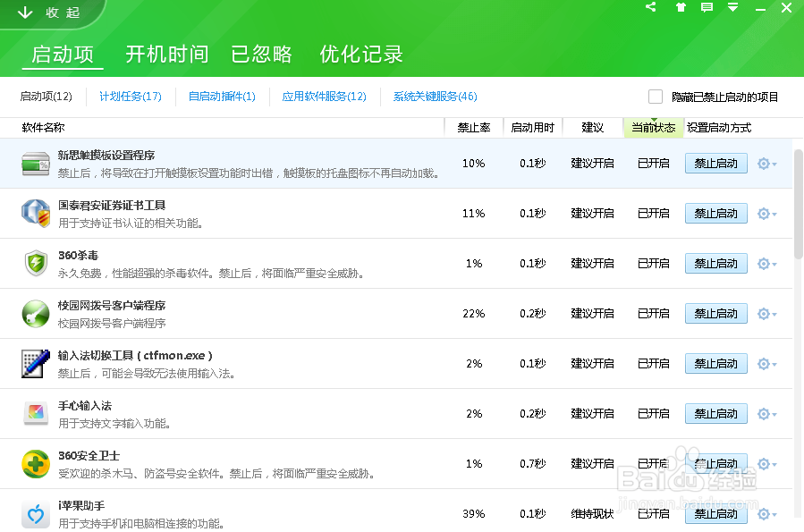Open the 优化记录 tab

(x=361, y=54)
